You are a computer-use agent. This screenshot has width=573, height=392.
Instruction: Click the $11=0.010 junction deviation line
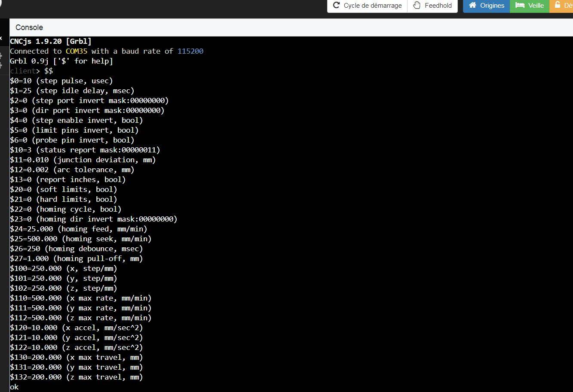[x=83, y=160]
